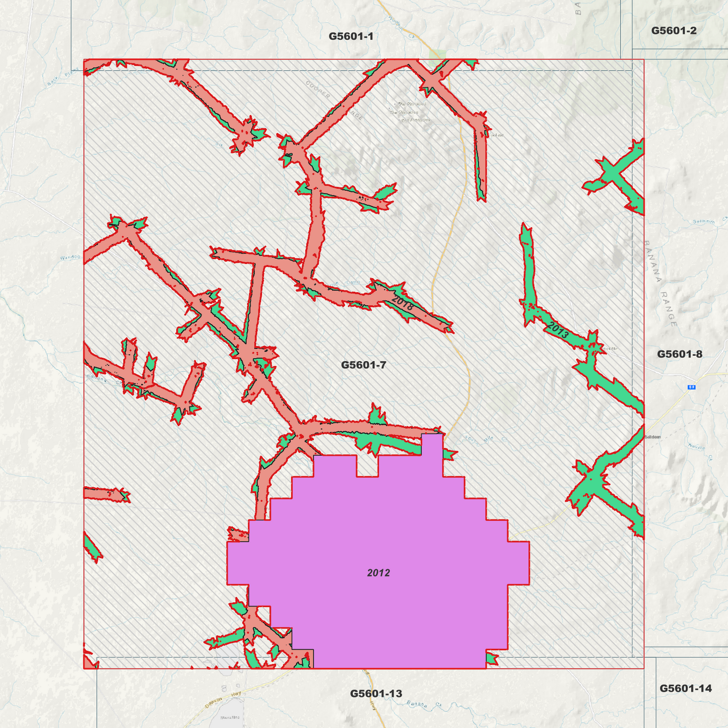This screenshot has width=728, height=728.
Task: Click the G5601-2 sheet label
Action: (x=674, y=30)
